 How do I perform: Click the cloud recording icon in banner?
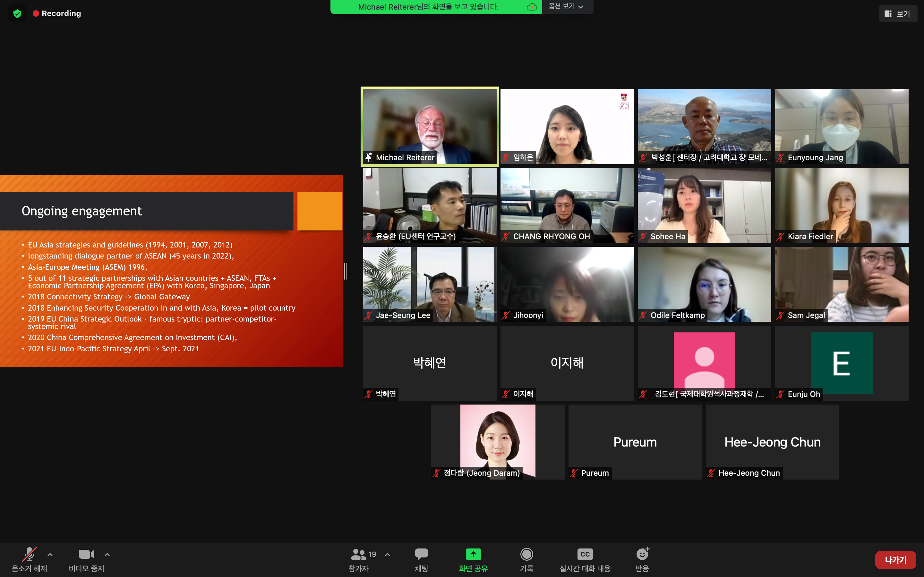click(532, 7)
